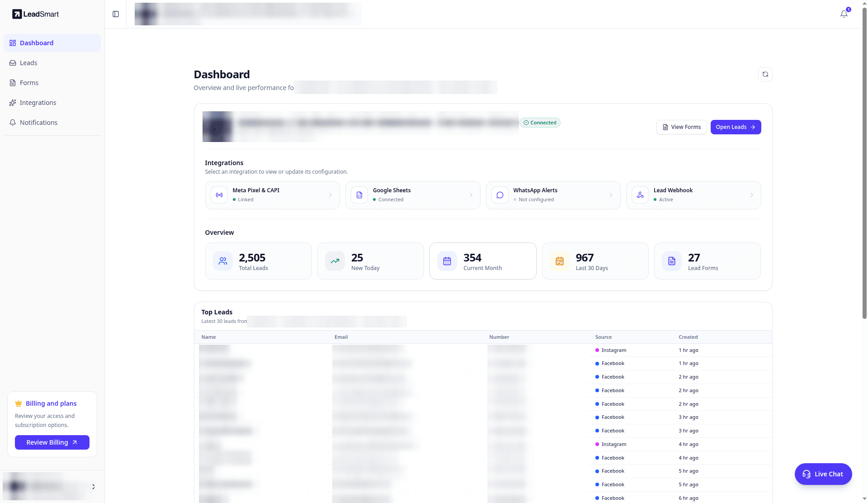
Task: Click the dashboard refresh icon
Action: [x=765, y=74]
